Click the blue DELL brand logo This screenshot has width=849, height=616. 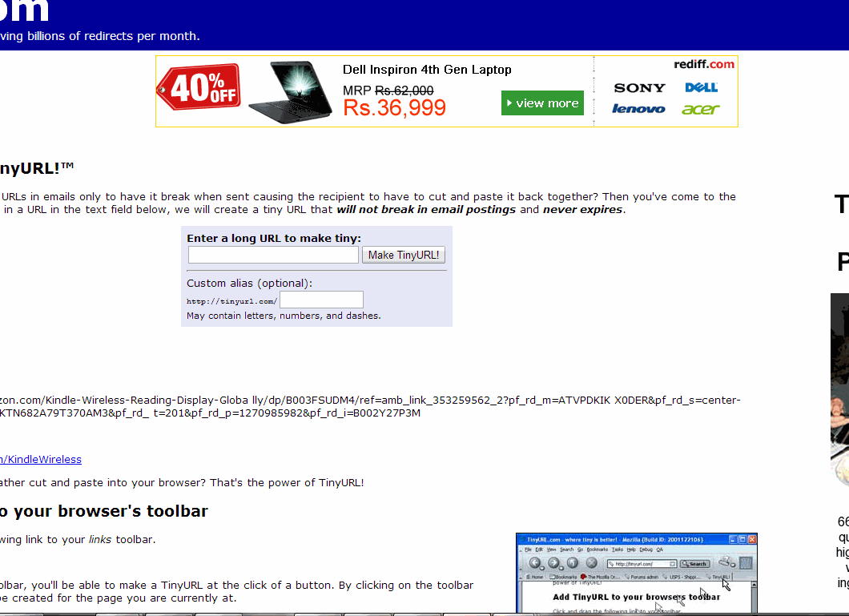[x=701, y=87]
